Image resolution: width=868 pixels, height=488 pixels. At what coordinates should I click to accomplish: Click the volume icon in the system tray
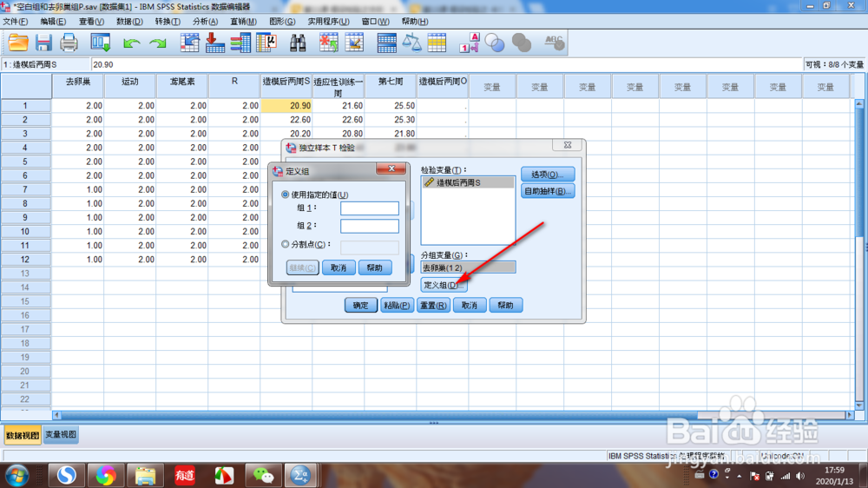click(800, 477)
